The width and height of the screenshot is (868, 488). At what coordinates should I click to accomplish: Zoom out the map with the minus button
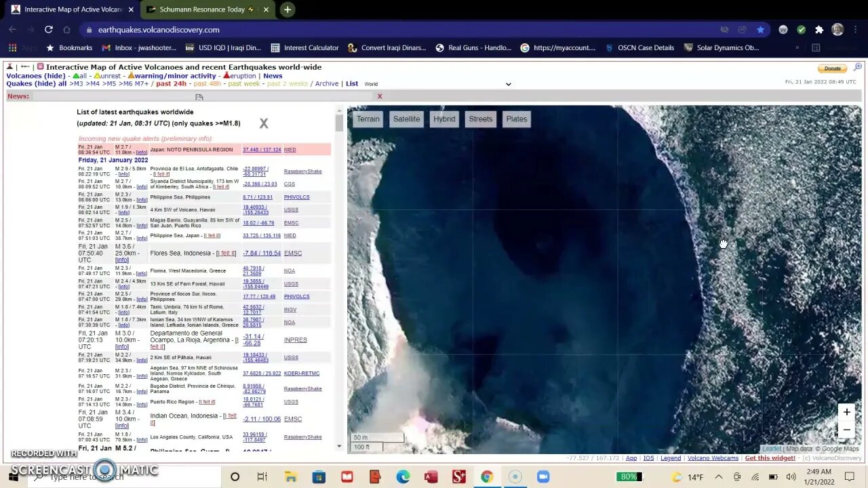pyautogui.click(x=846, y=429)
